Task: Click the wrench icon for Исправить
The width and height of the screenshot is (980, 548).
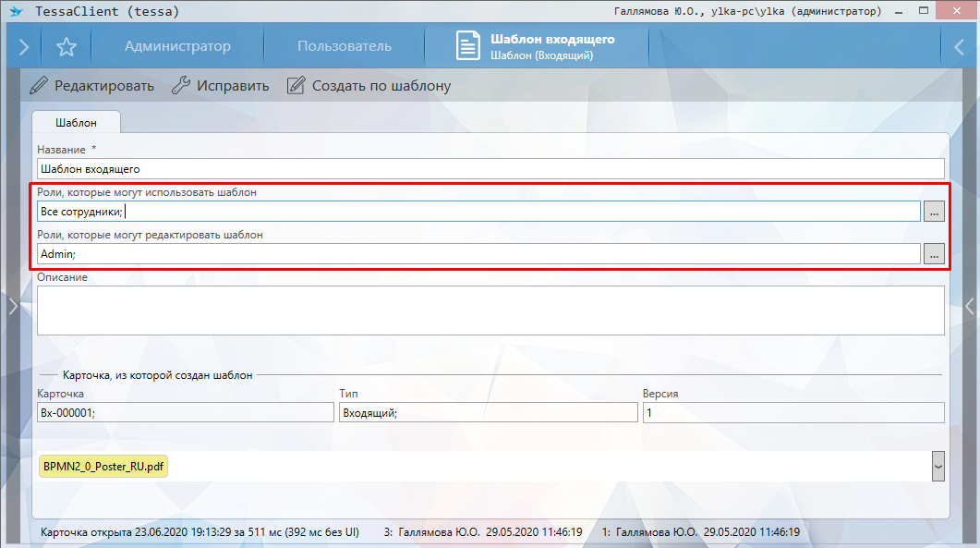Action: tap(181, 86)
